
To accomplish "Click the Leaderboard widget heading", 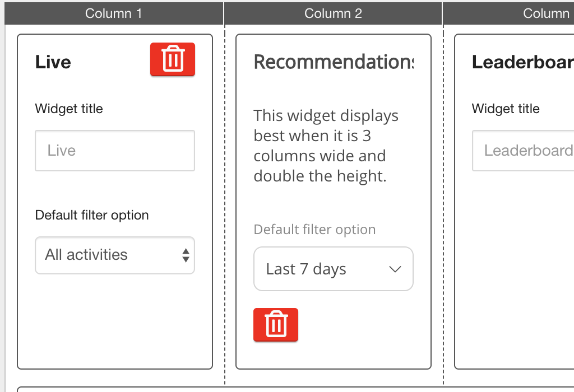I will [x=522, y=62].
